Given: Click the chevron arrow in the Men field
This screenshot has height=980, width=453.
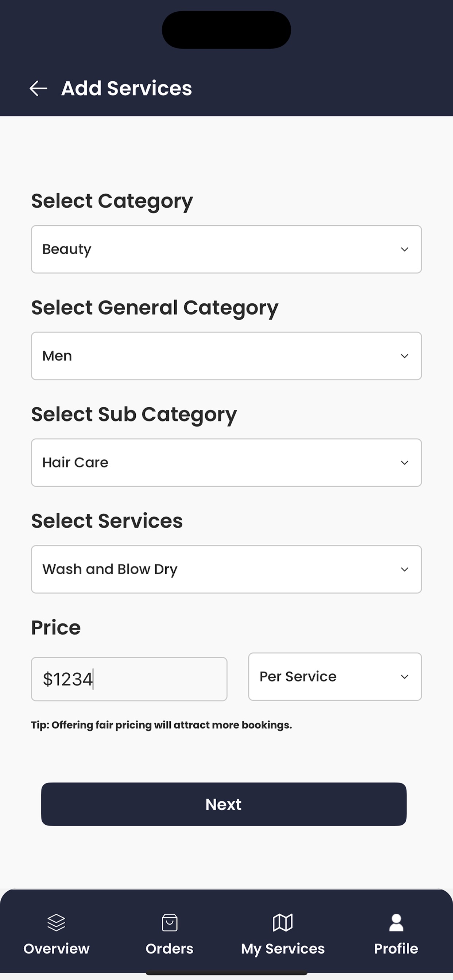Looking at the screenshot, I should click(x=404, y=356).
